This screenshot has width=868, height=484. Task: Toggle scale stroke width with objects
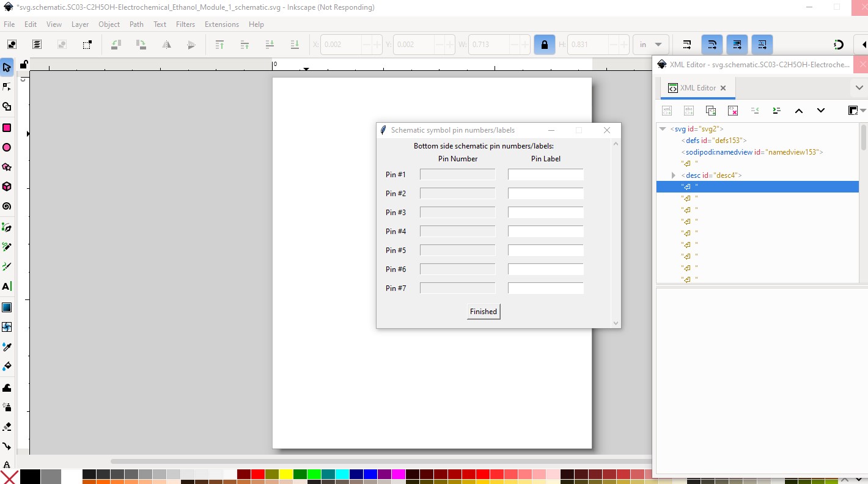click(x=687, y=45)
